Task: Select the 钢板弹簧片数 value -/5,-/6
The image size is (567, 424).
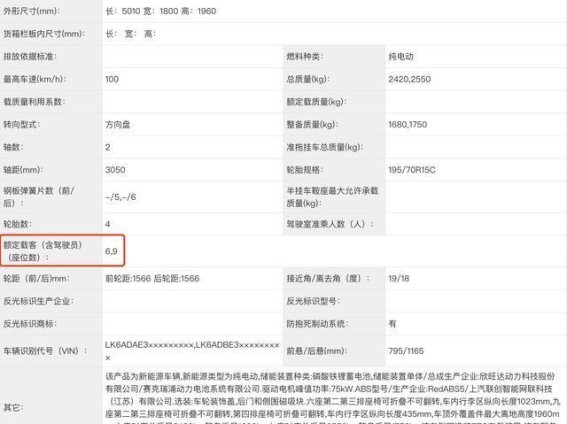Action: (x=120, y=197)
